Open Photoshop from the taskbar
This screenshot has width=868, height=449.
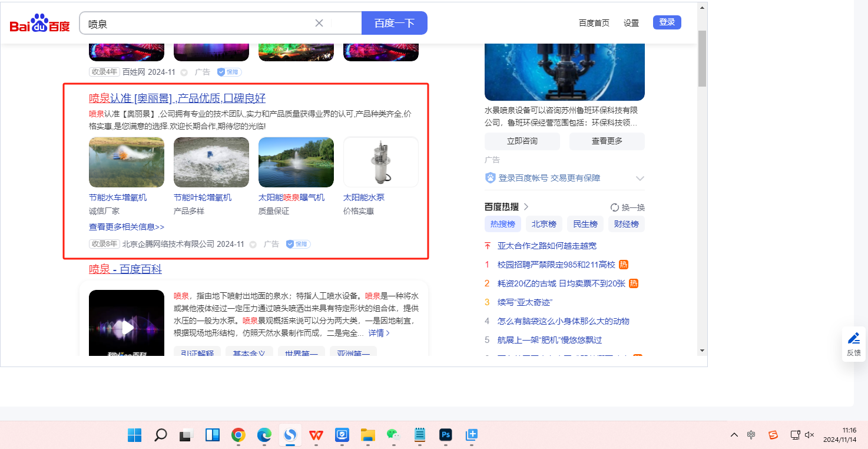point(446,435)
